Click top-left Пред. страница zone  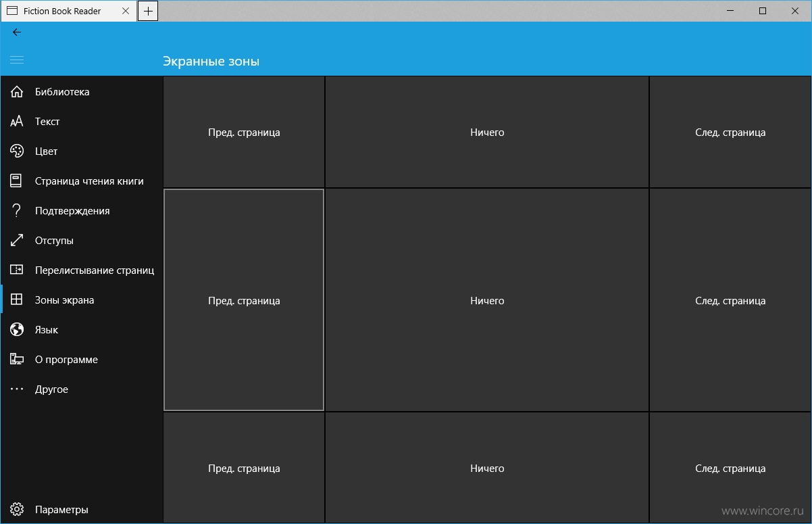pos(244,132)
